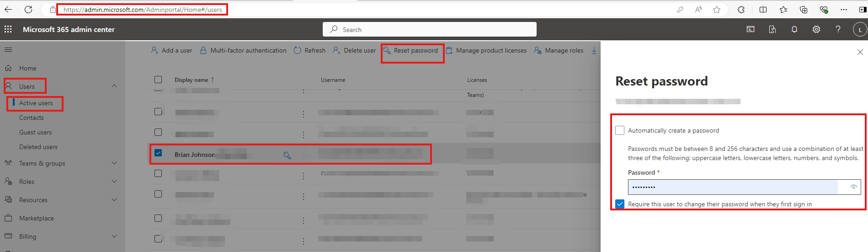Viewport: 868px width, 252px height.
Task: Expand the Billing chevron
Action: (114, 236)
